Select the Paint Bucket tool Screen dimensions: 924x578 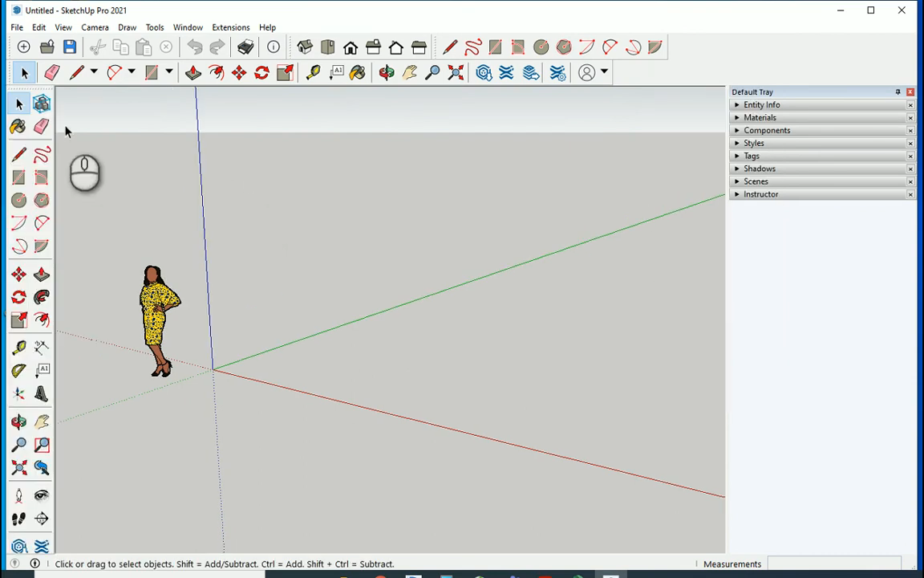tap(357, 72)
